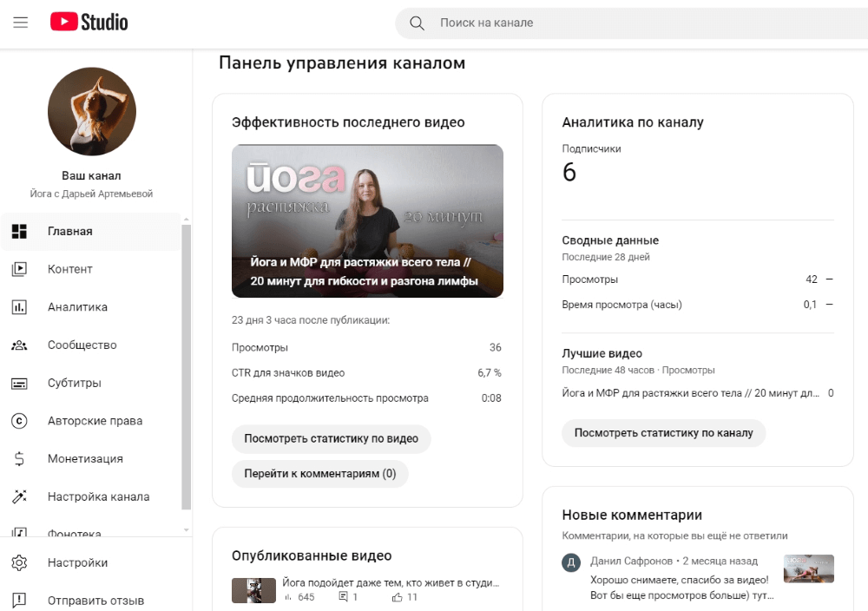Click the Главная dashboard icon
The image size is (868, 611).
tap(19, 232)
